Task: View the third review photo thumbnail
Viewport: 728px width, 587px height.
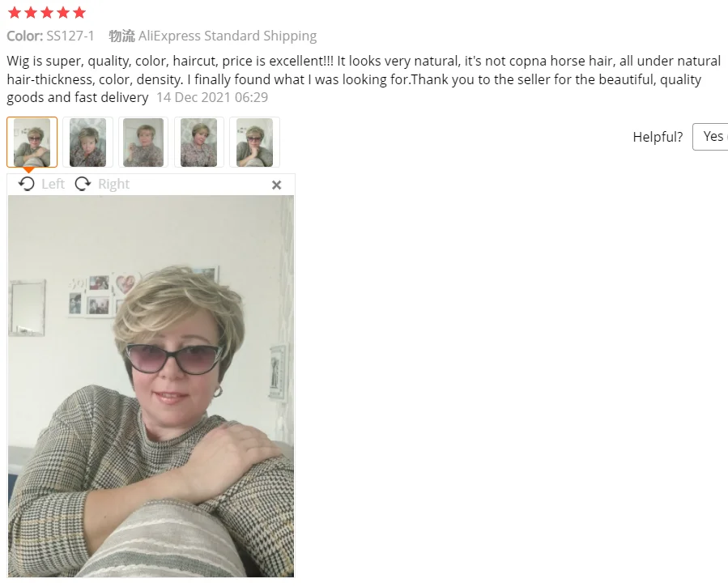Action: [143, 142]
